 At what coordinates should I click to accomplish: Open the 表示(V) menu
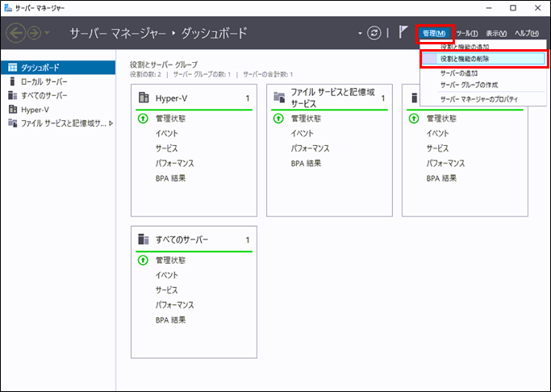tap(496, 33)
